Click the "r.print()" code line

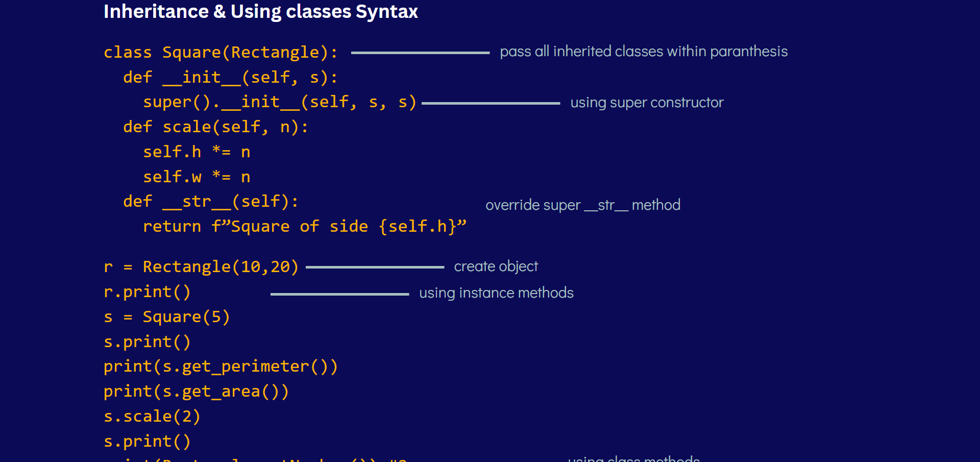point(147,292)
